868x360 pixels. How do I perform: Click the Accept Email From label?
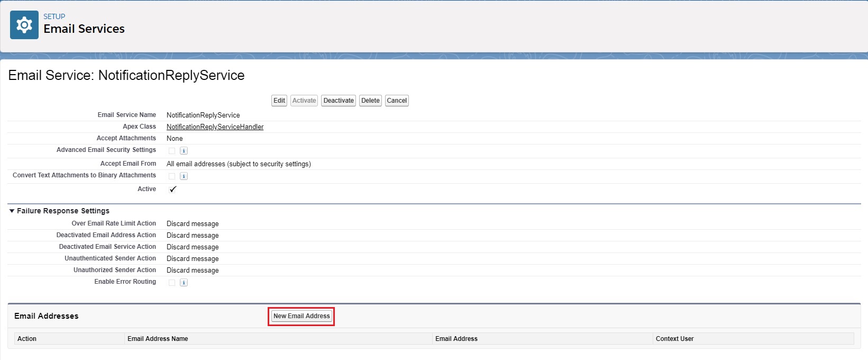[x=128, y=164]
